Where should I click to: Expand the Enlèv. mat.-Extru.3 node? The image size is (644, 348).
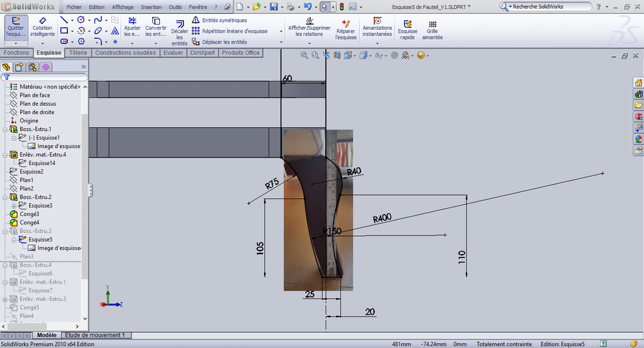coord(5,299)
